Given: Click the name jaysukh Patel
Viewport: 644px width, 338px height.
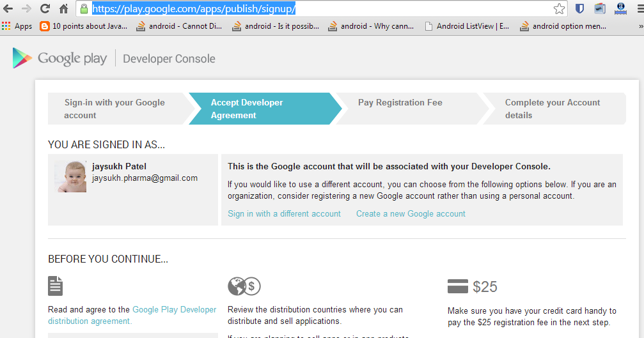Looking at the screenshot, I should pyautogui.click(x=119, y=167).
